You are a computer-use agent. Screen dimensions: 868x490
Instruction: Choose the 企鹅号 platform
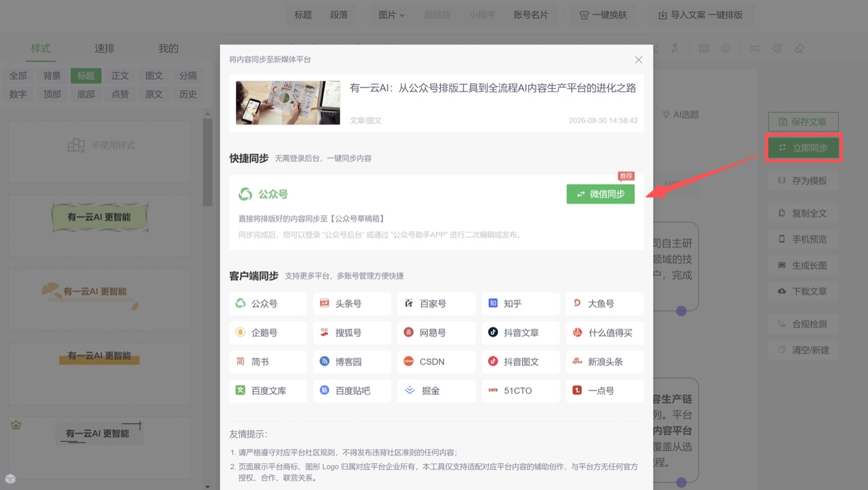tap(268, 333)
